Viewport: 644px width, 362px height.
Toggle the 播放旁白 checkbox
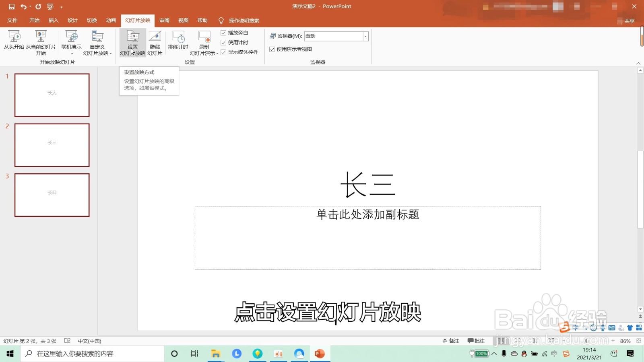tap(223, 33)
